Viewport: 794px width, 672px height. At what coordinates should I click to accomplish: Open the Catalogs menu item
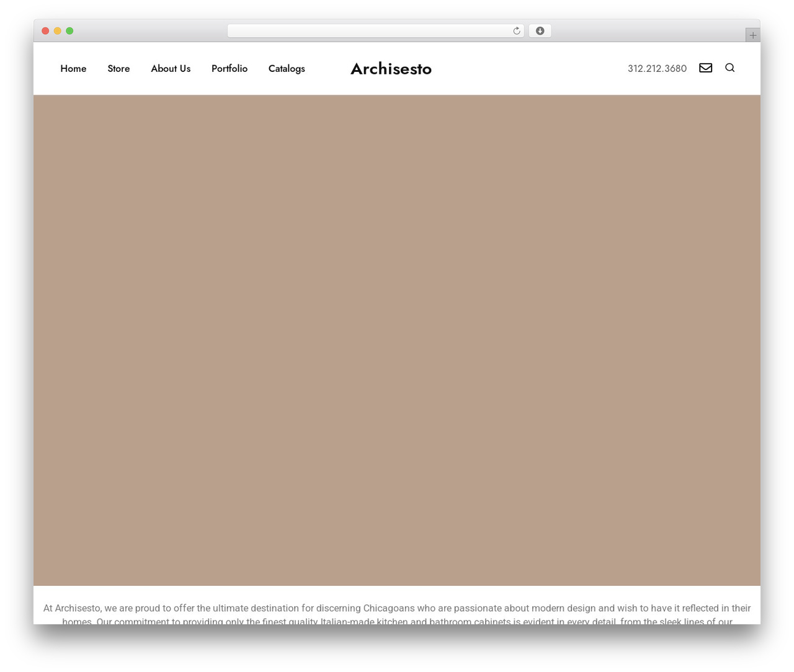[287, 69]
